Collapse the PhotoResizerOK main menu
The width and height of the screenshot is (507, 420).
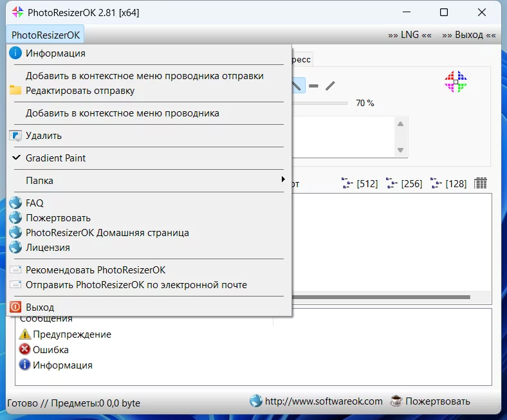[x=45, y=35]
